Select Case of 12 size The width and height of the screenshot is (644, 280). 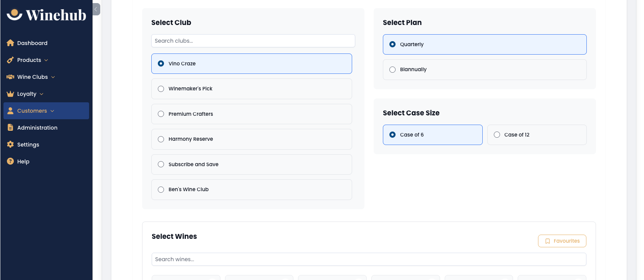point(537,135)
